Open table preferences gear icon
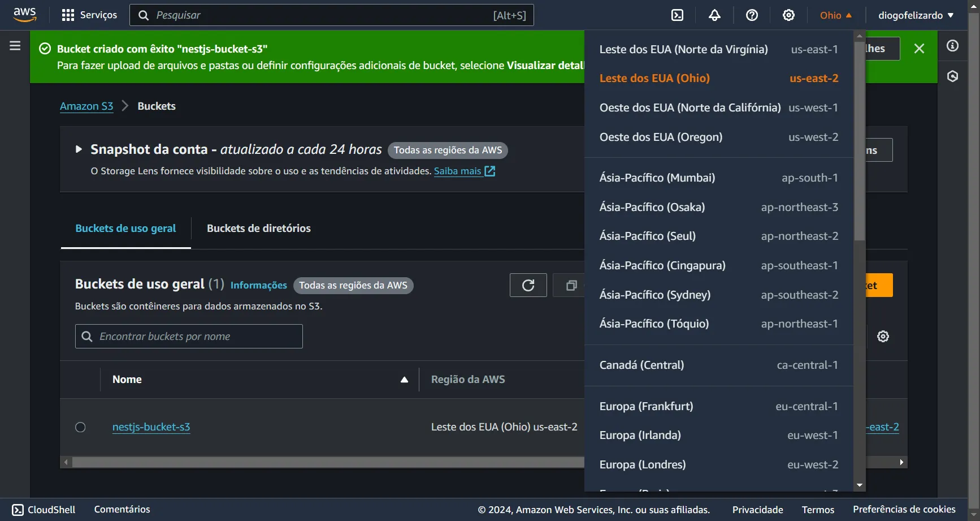The height and width of the screenshot is (521, 980). [x=883, y=337]
